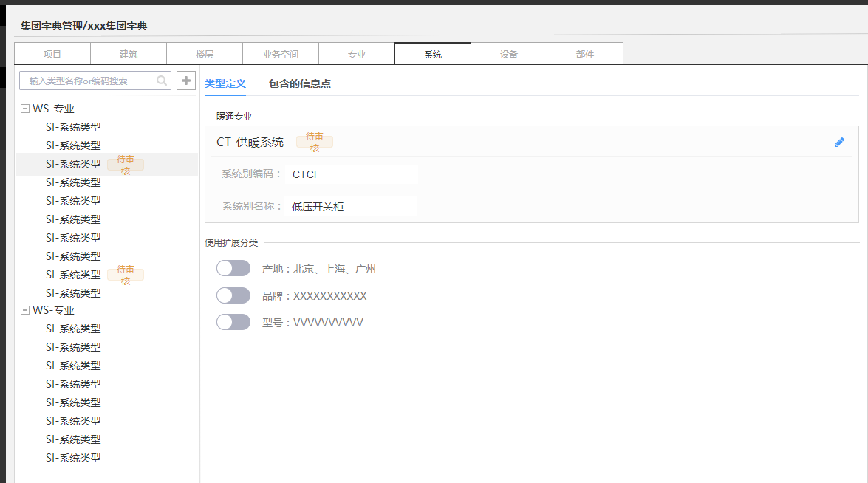
Task: Click the type name or code search field
Action: (89, 80)
